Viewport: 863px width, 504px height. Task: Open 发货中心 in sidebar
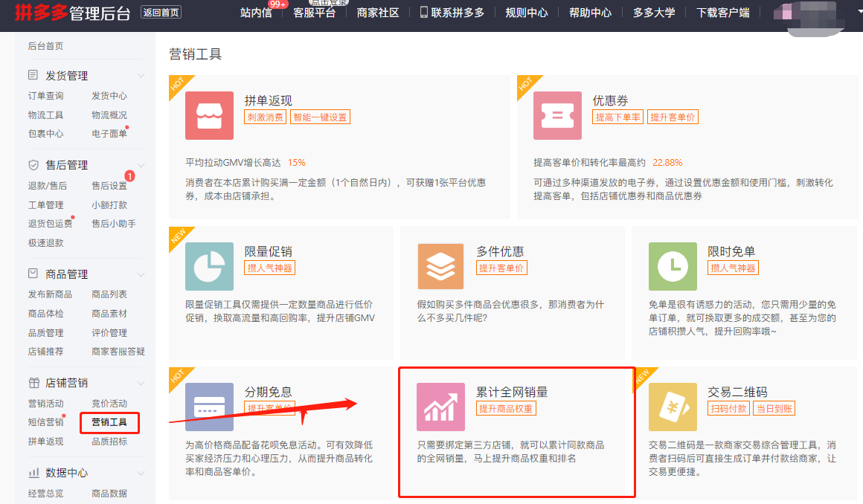click(109, 96)
